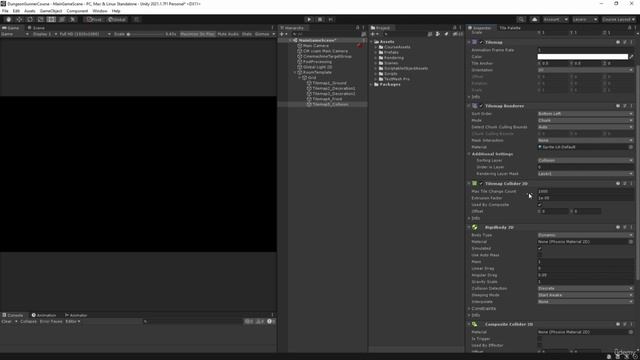Open the File menu
The width and height of the screenshot is (640, 360).
tap(5, 11)
